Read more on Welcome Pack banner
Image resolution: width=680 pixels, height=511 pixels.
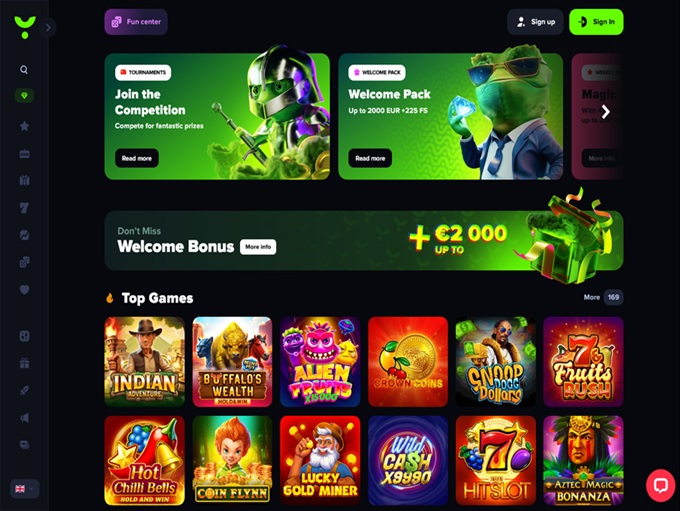click(x=370, y=158)
